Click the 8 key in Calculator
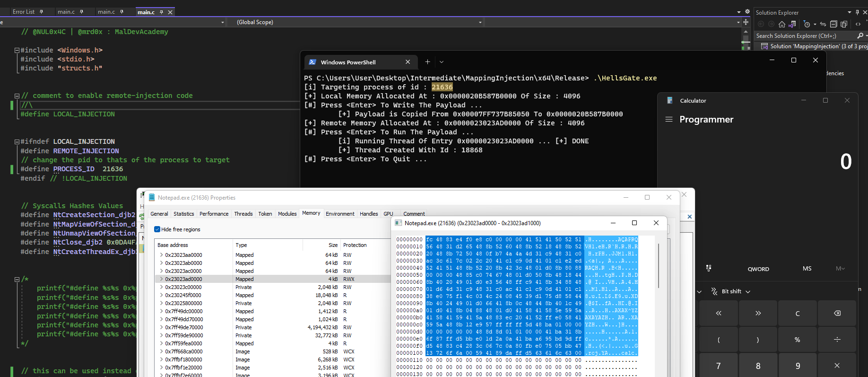868x377 pixels. coord(758,366)
